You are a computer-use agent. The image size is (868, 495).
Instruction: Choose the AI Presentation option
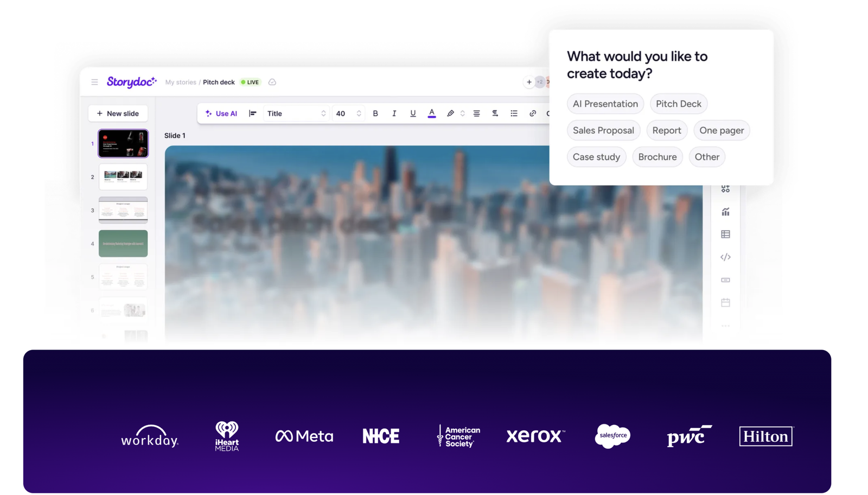(x=605, y=104)
